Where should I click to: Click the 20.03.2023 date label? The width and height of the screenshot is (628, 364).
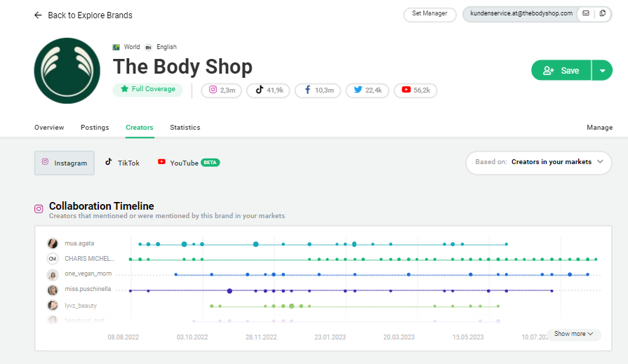399,337
